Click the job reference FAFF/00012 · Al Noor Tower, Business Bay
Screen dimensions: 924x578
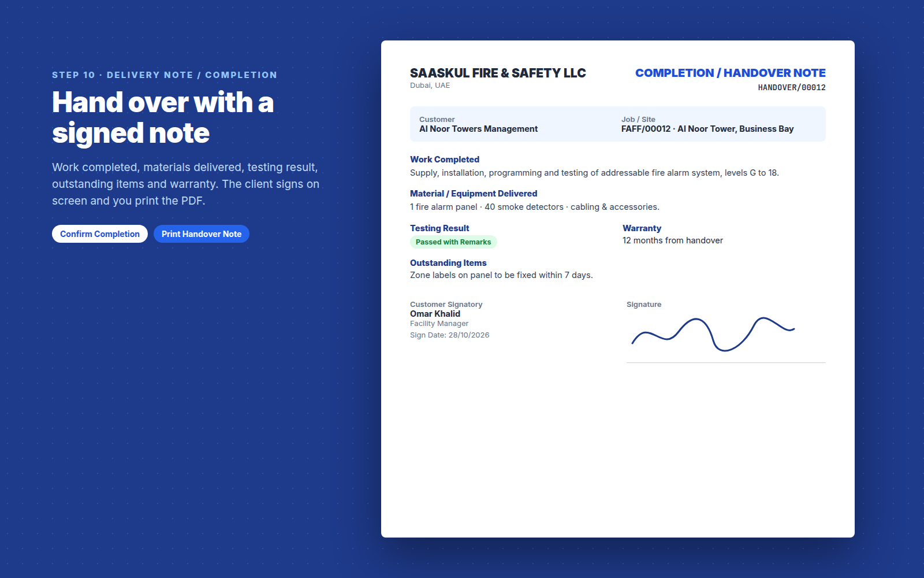(x=707, y=129)
